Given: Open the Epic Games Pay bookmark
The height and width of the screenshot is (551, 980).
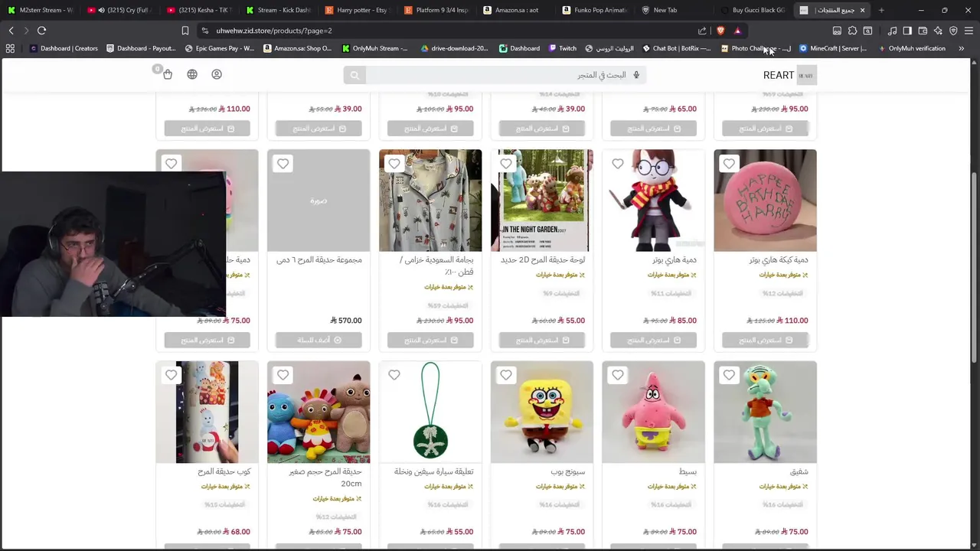Looking at the screenshot, I should pos(220,48).
